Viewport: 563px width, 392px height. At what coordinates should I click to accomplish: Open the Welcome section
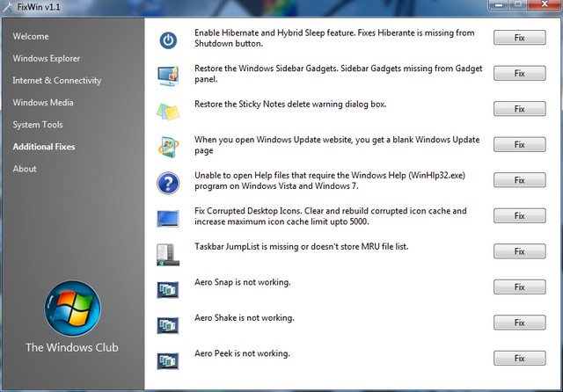tap(31, 36)
